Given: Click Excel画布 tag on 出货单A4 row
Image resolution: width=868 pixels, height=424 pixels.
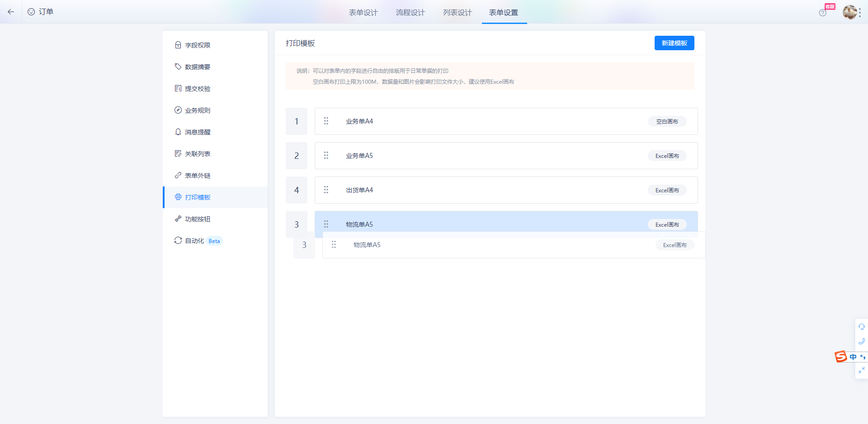Looking at the screenshot, I should pyautogui.click(x=667, y=190).
